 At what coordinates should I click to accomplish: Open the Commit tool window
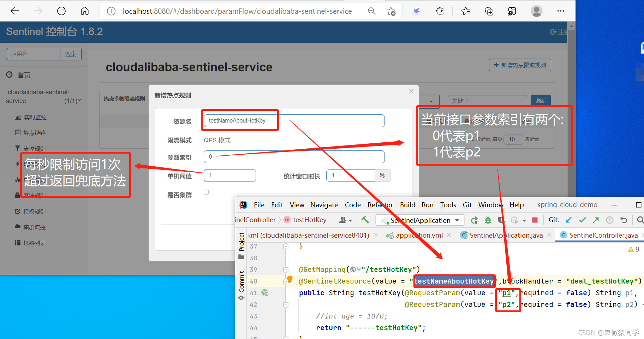[241, 285]
